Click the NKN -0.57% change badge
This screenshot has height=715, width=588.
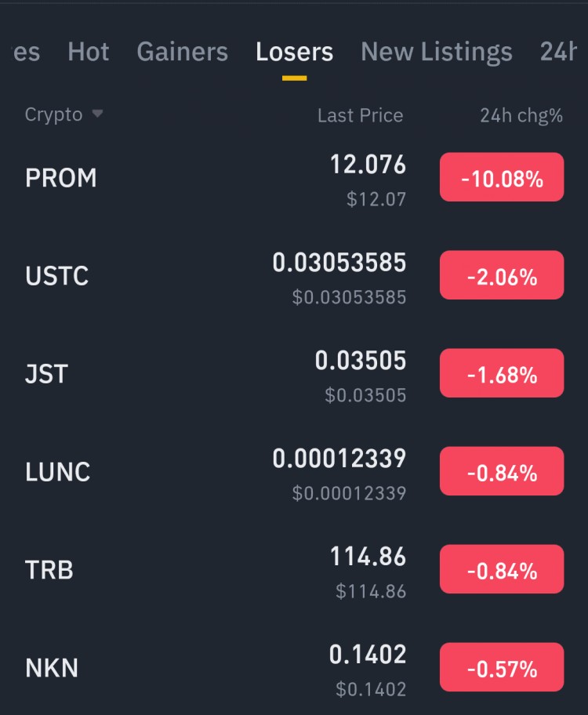501,668
